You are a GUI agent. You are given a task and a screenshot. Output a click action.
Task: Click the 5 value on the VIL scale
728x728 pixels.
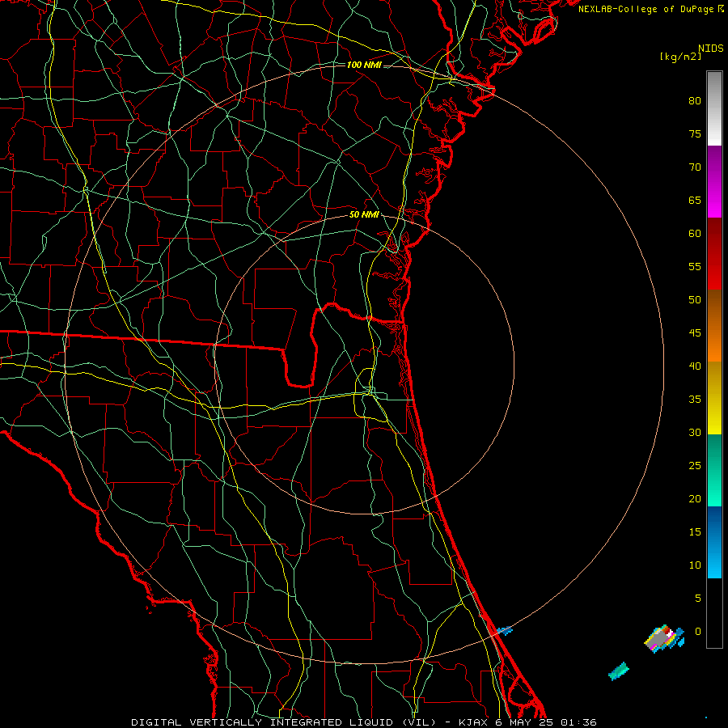pyautogui.click(x=698, y=599)
